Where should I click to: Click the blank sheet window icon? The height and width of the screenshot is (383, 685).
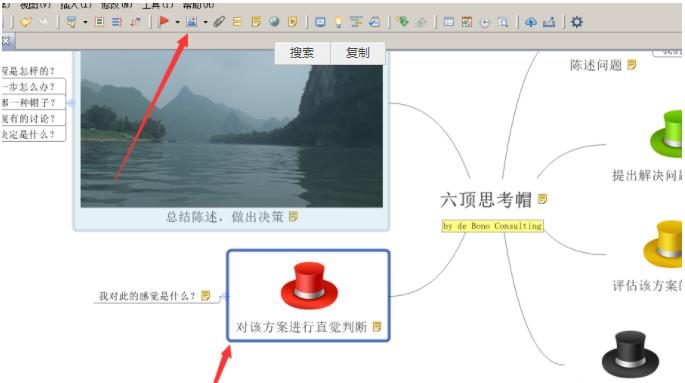(x=449, y=22)
